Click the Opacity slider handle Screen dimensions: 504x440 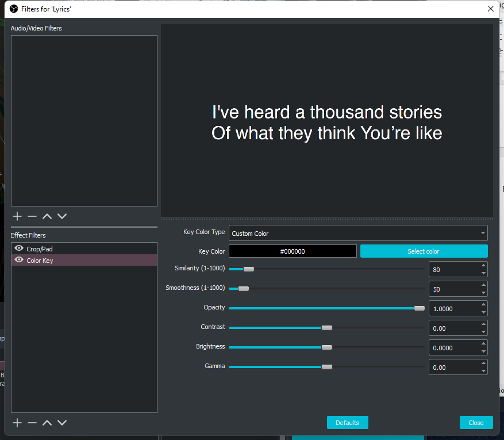point(419,308)
